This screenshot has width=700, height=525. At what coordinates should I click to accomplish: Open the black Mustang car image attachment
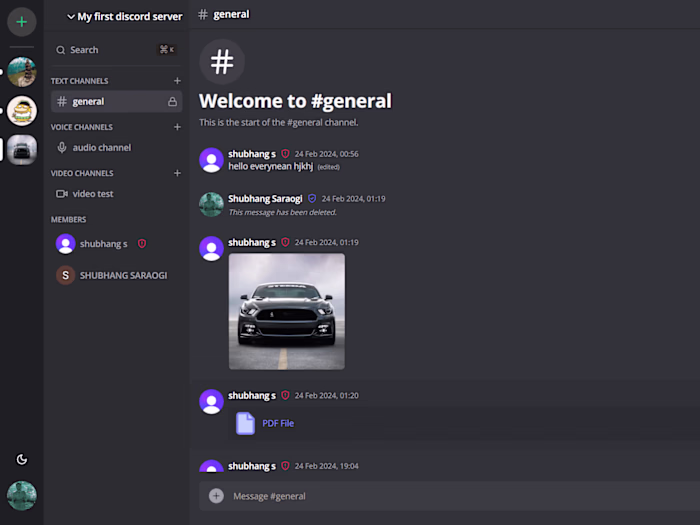point(287,312)
